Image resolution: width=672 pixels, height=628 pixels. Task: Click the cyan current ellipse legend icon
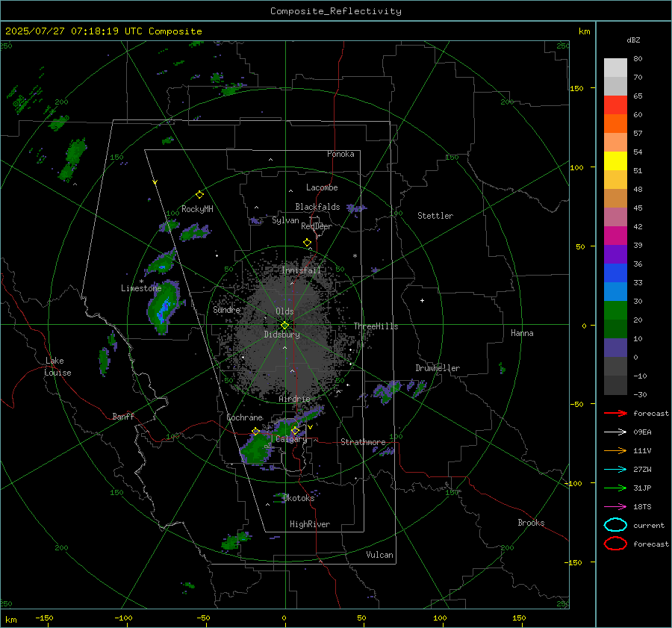615,525
